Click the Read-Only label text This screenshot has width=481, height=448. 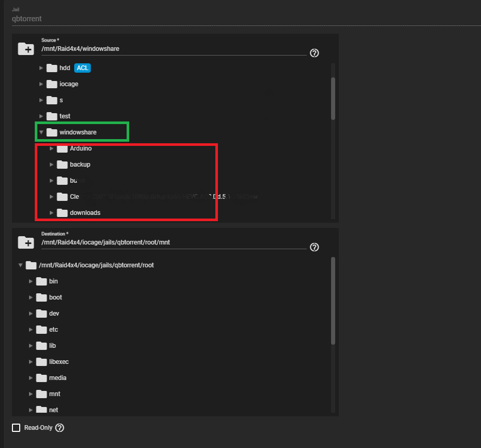[x=38, y=428]
